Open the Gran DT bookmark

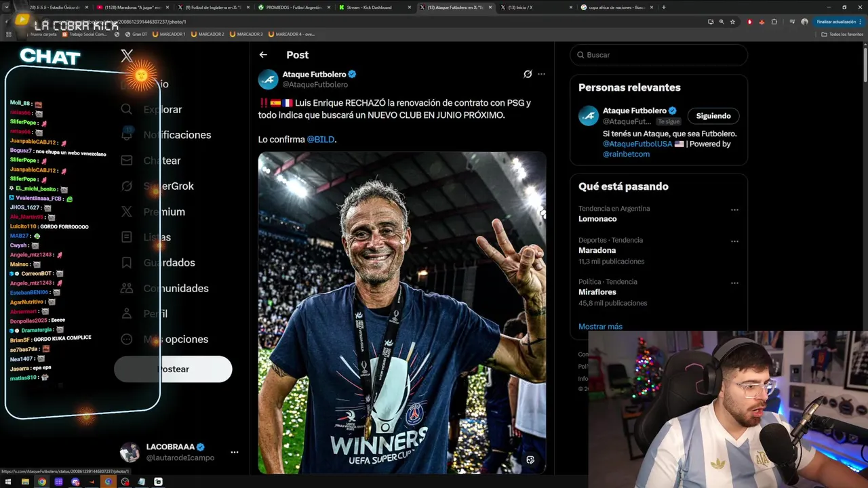[x=135, y=34]
